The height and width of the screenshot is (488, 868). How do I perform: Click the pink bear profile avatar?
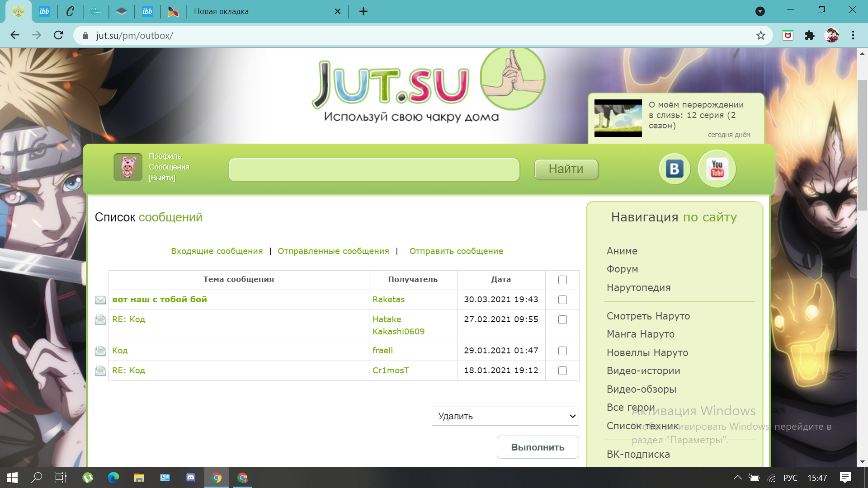(128, 167)
